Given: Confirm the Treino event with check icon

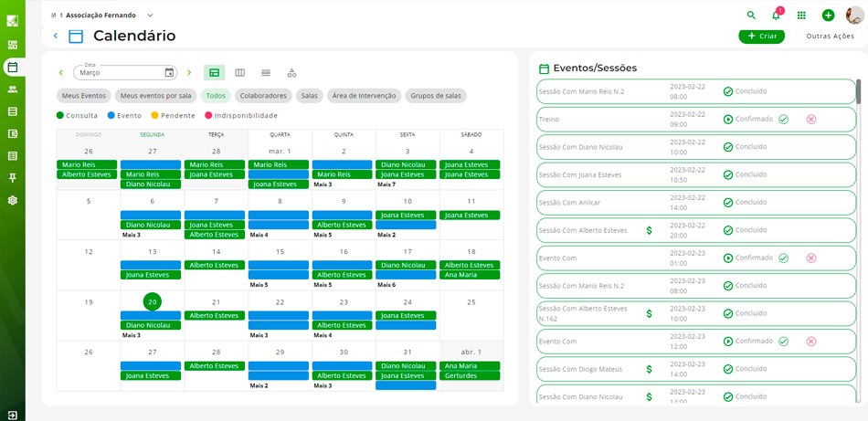Looking at the screenshot, I should click(783, 119).
